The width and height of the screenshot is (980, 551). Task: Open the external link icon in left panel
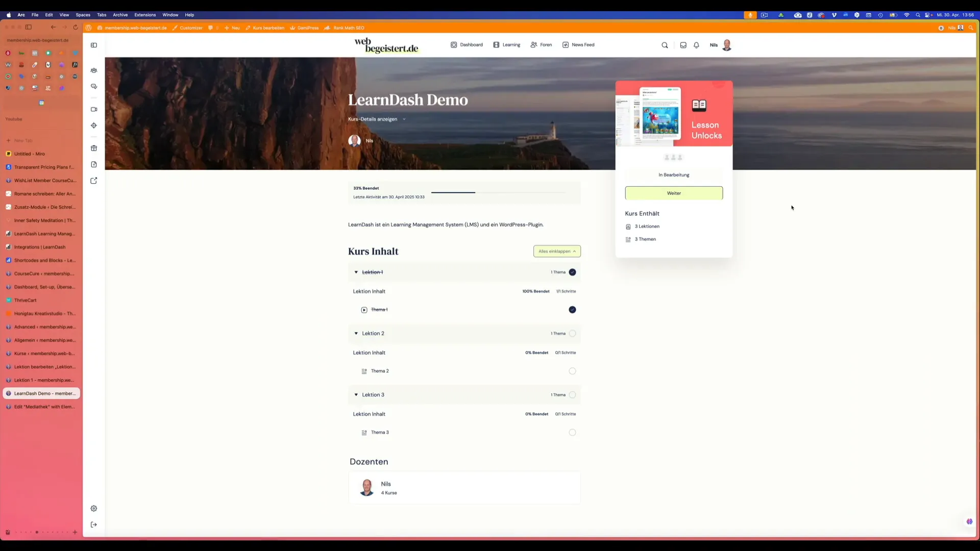(94, 181)
